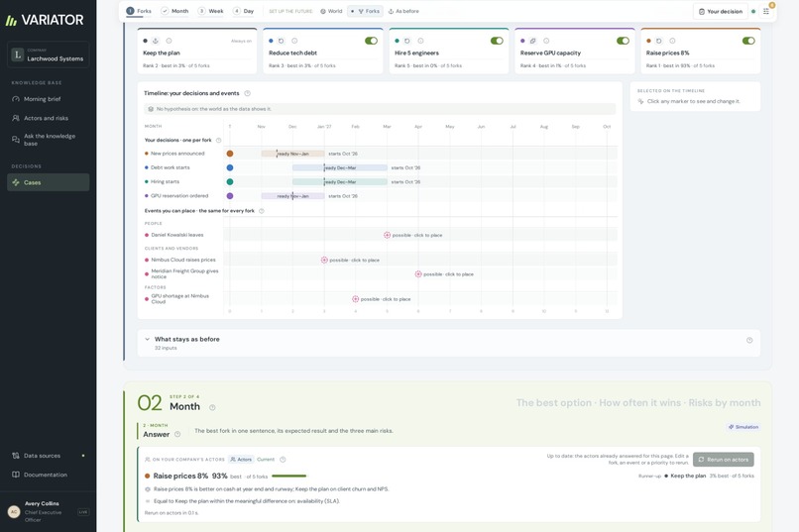Screen dimensions: 799x532
Task: Click the reset icon on Raise prices 8% card
Action: tap(658, 41)
